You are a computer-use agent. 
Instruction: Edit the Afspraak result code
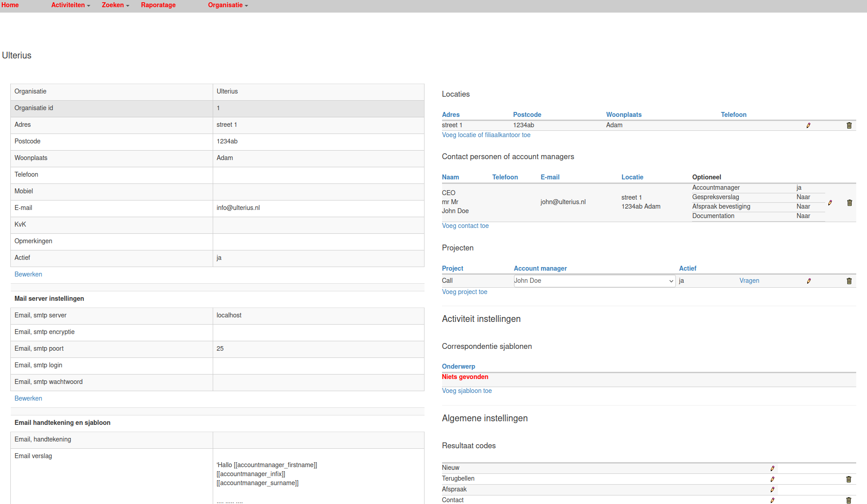pyautogui.click(x=772, y=490)
